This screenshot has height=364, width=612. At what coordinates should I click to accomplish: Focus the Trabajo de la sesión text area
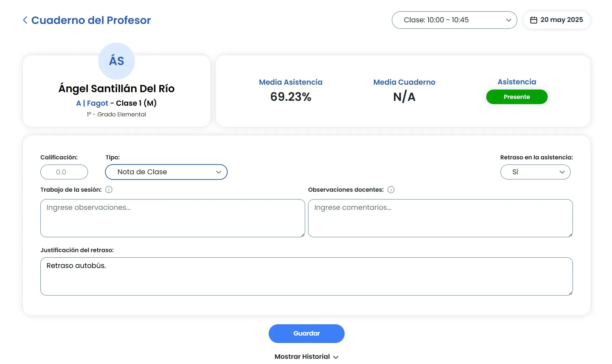[172, 218]
